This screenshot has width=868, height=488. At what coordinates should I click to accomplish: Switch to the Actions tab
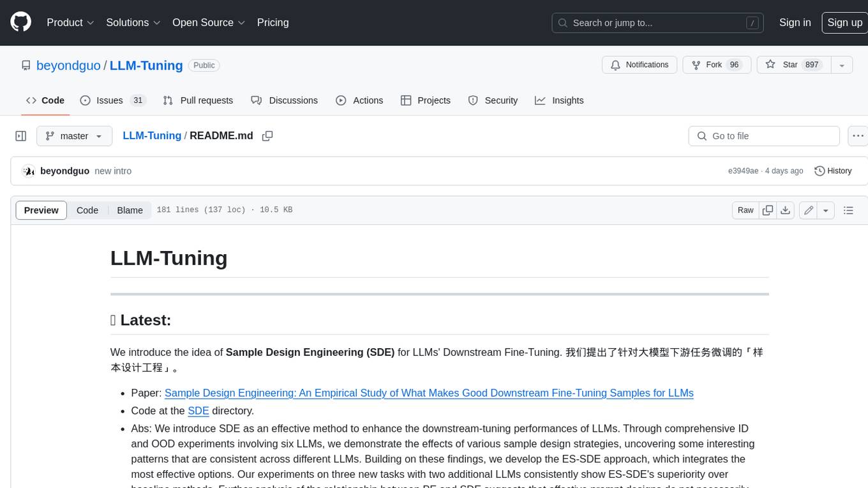click(359, 100)
